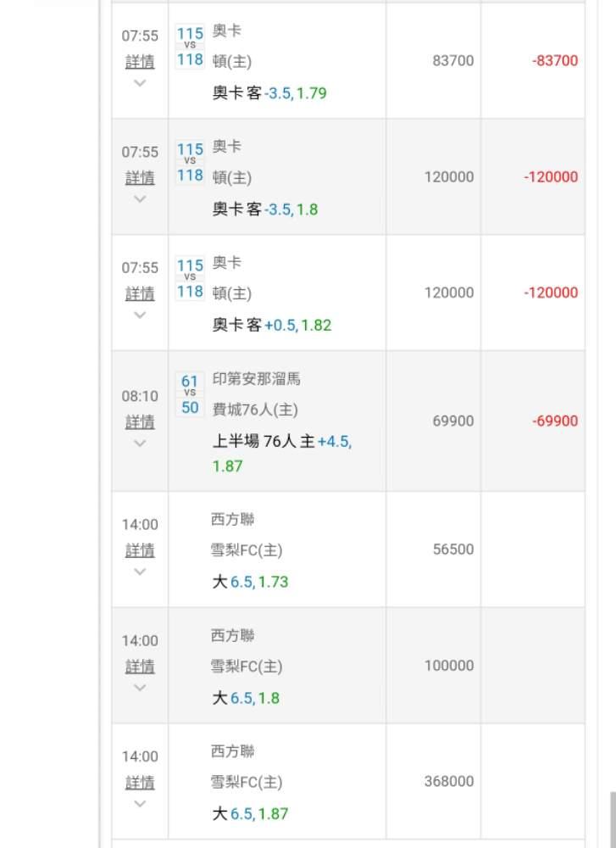This screenshot has width=616, height=848.
Task: Open 詳情 for the 368000 雪梨FC bet
Action: (x=140, y=782)
